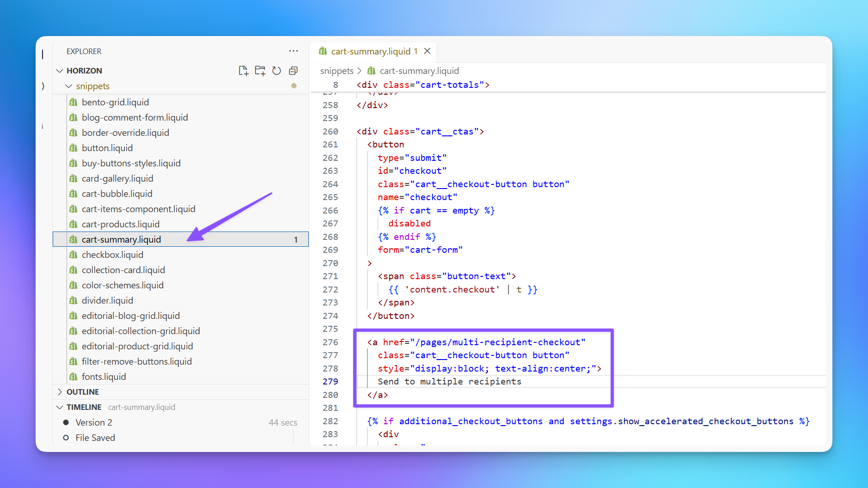Select Version 2 in the timeline
This screenshot has width=868, height=488.
click(94, 422)
